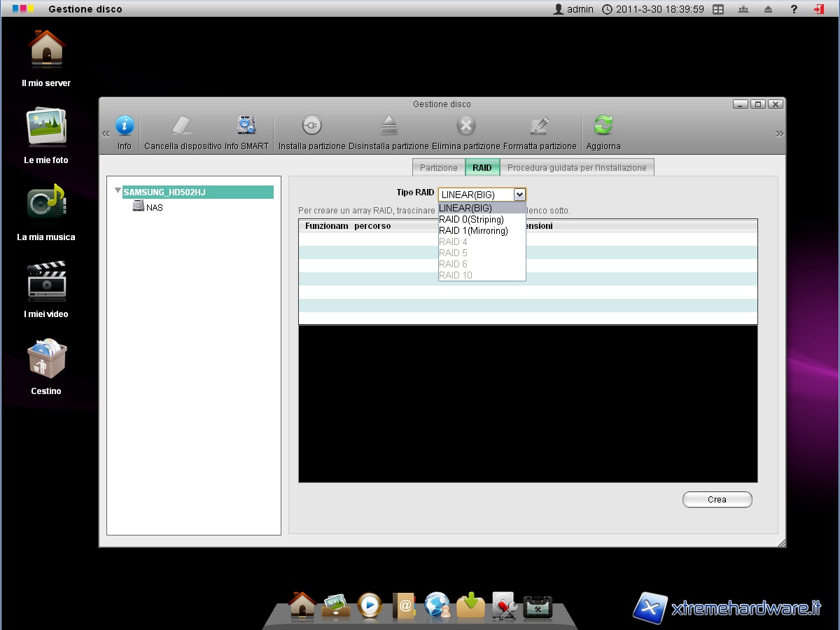The width and height of the screenshot is (840, 630).
Task: Click the Tipo RAID dropdown arrow
Action: point(519,195)
